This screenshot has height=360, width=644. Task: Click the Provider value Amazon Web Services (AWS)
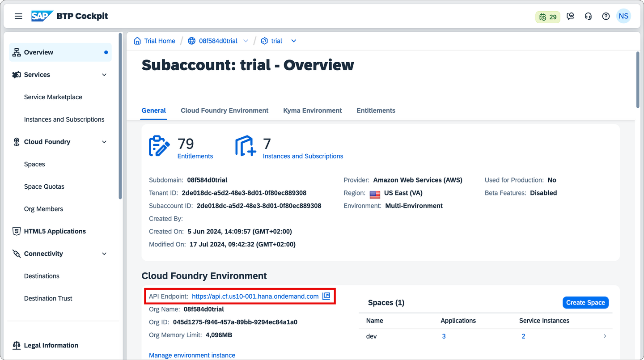pyautogui.click(x=418, y=180)
